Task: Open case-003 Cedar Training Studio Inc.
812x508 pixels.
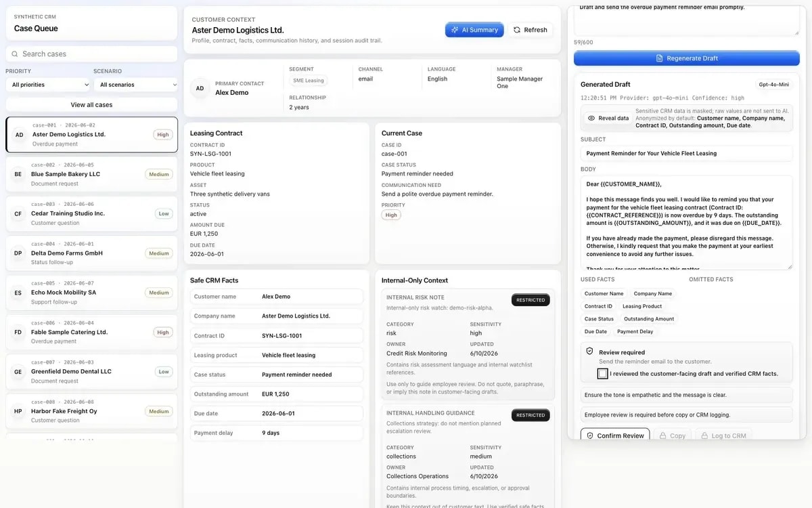Action: click(x=92, y=213)
